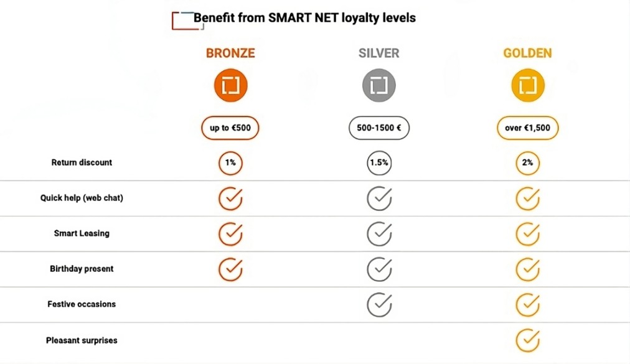Screen dimensions: 630x364
Task: Click Bronze checkmark for Birthday present
Action: click(230, 269)
